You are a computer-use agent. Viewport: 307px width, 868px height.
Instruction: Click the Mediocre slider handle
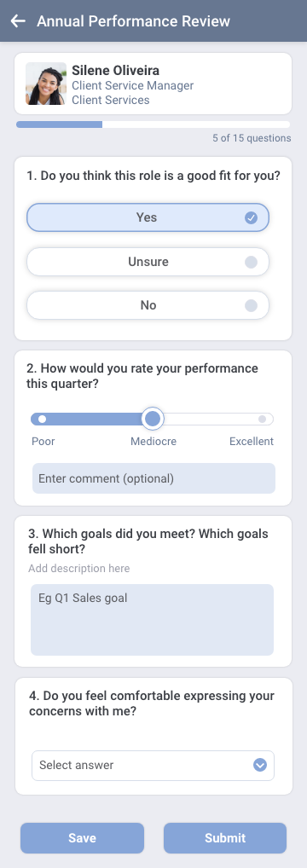153,419
